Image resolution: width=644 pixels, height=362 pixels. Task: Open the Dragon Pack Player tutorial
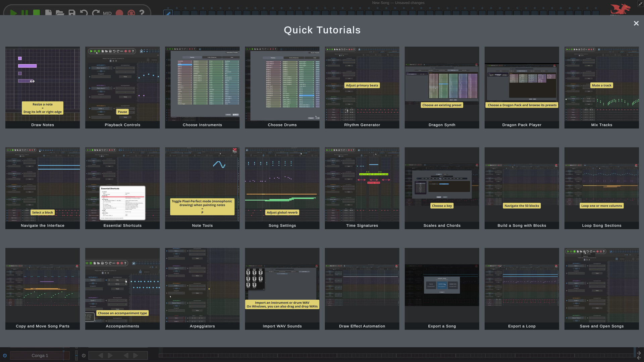pos(522,87)
